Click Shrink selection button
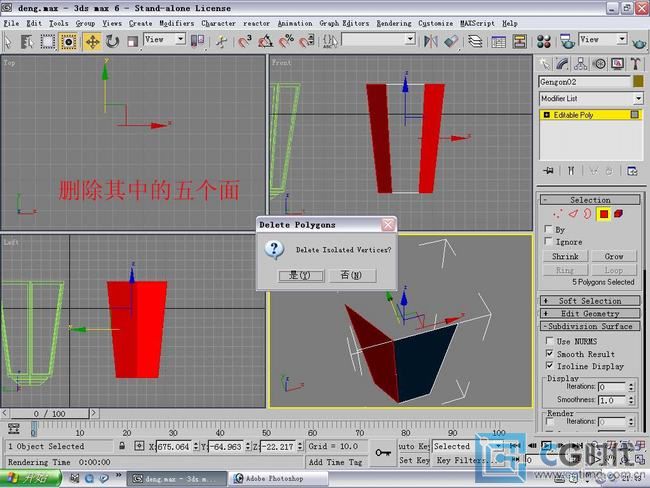This screenshot has height=488, width=650. [565, 256]
